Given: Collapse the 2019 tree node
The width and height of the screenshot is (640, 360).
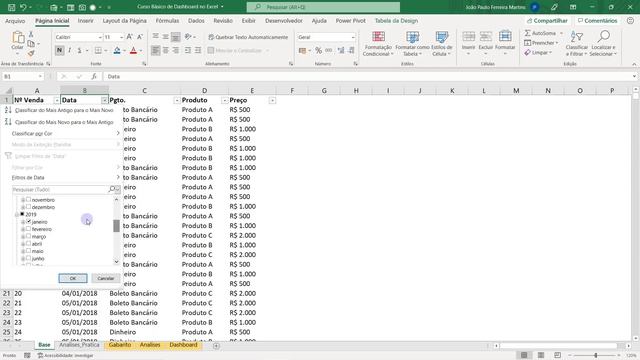Looking at the screenshot, I should pyautogui.click(x=17, y=214).
